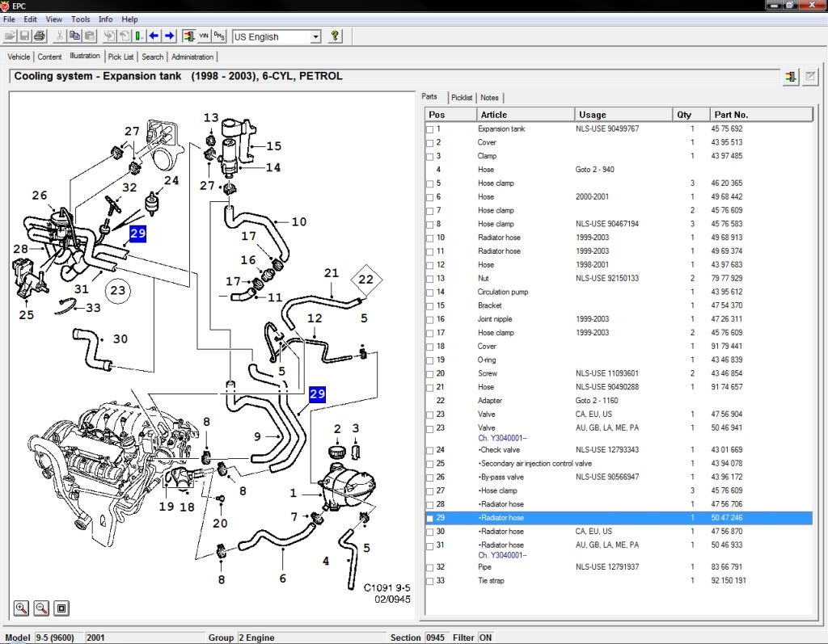Open the File menu
The height and width of the screenshot is (644, 828).
[x=9, y=19]
